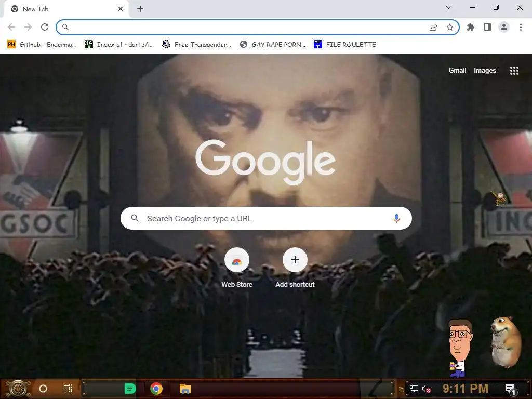Open the Web Store shortcut
Viewport: 532px width, 399px height.
coord(237,268)
